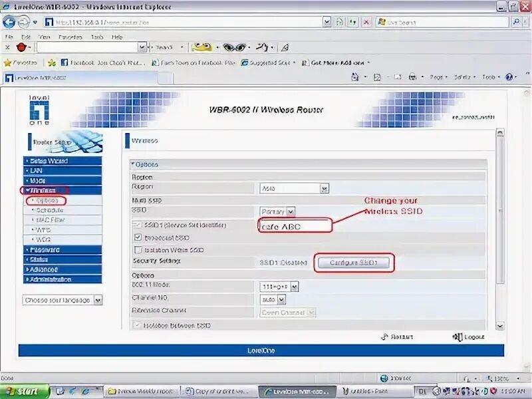This screenshot has width=532, height=399.
Task: Click the Live Search box
Action: click(442, 22)
